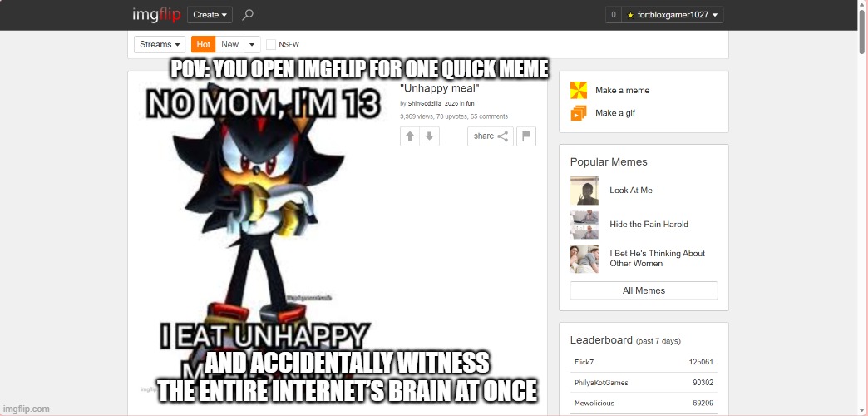Open the Other Women meme thumbnail

584,259
